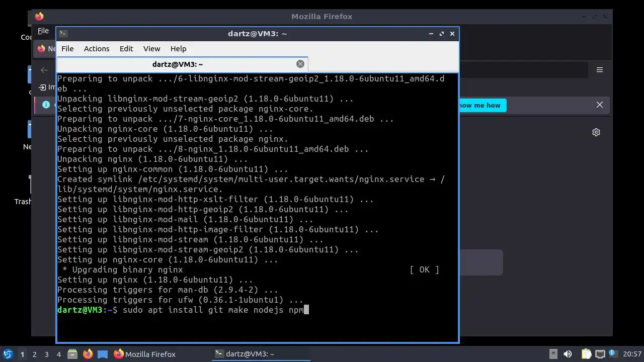Click 'Upgrading binary nginx' line in terminal

122,269
